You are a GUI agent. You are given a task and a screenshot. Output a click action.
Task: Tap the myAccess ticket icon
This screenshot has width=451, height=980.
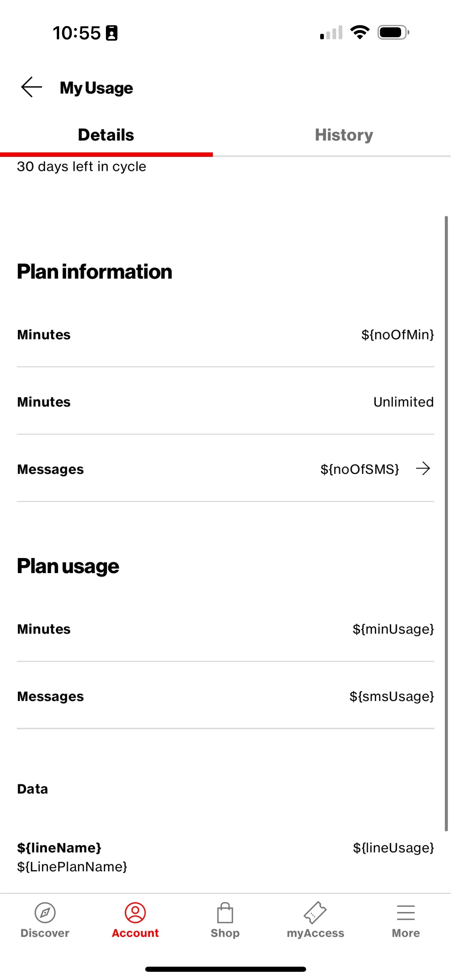(315, 912)
